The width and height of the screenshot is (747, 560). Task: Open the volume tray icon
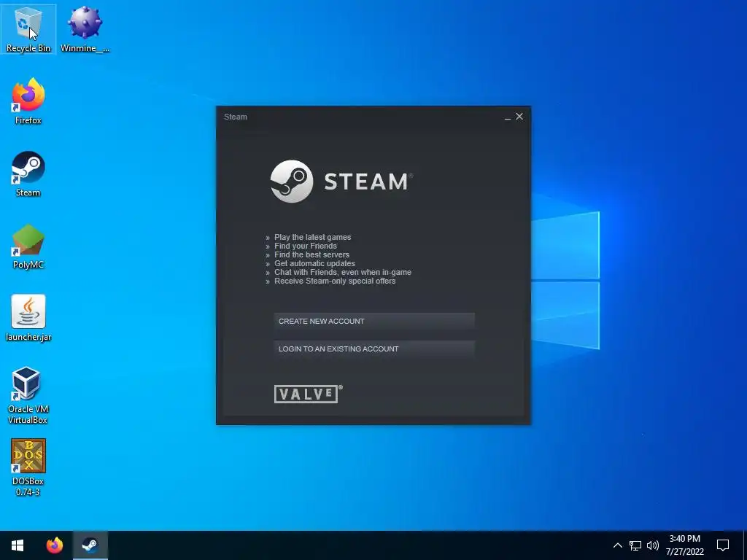click(x=653, y=545)
